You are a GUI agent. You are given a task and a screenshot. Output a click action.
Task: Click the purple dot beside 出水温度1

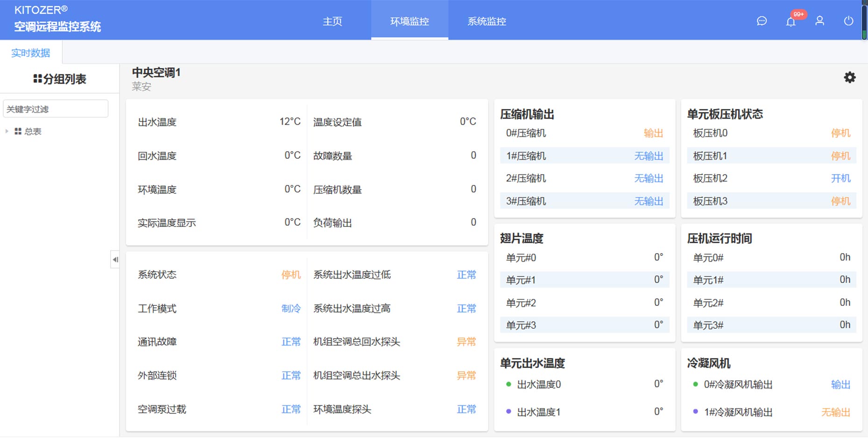pyautogui.click(x=508, y=412)
